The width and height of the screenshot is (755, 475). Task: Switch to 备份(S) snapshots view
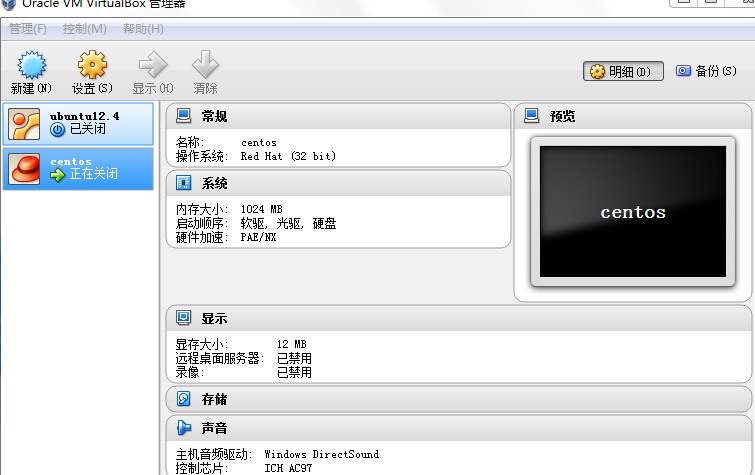pos(706,71)
